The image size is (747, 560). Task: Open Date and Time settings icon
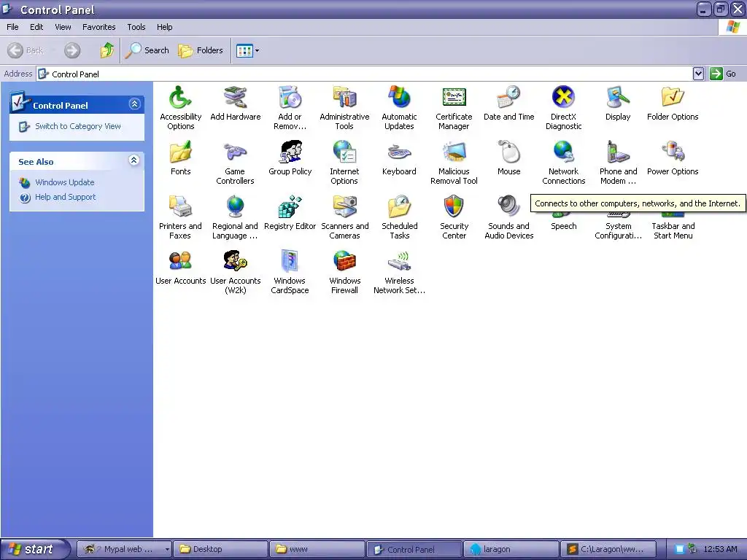pos(508,98)
